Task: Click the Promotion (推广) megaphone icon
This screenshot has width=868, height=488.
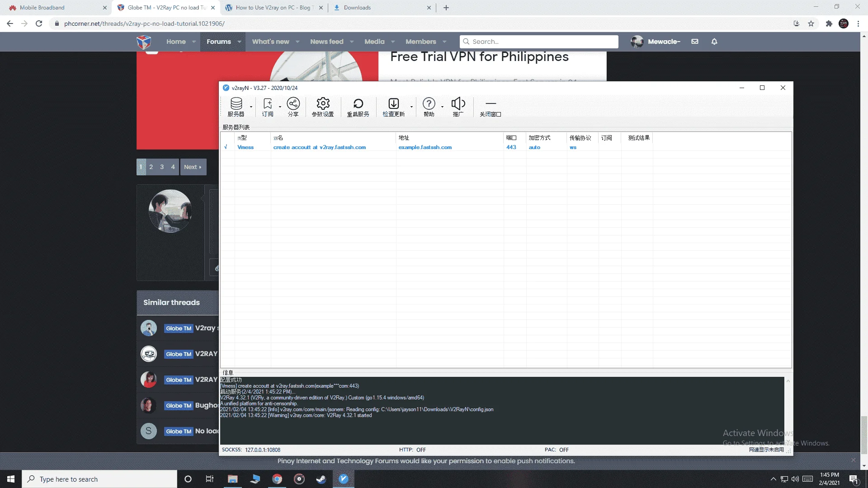Action: coord(458,107)
